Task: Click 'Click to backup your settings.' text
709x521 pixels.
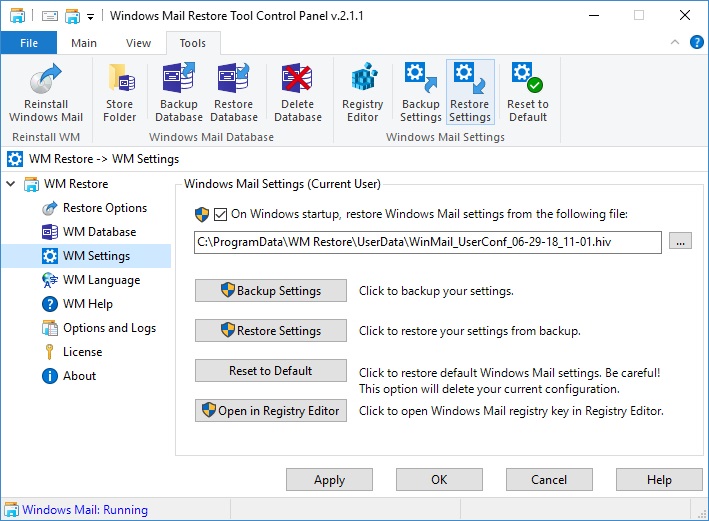Action: (x=436, y=291)
